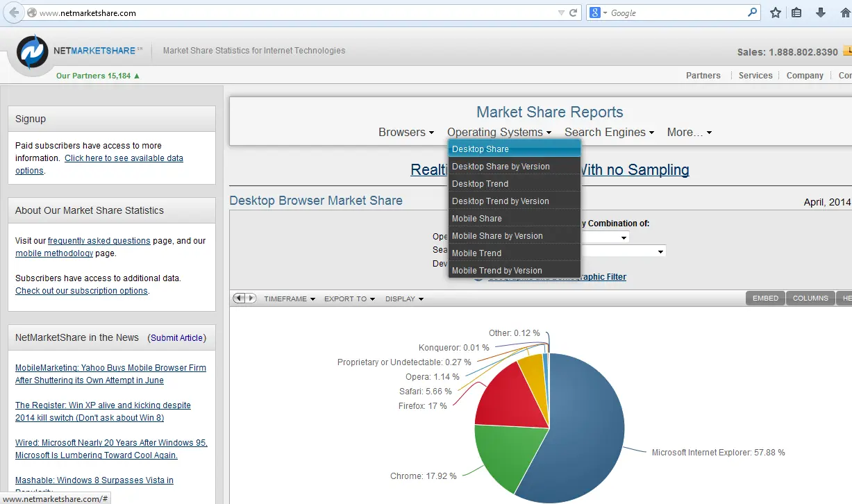852x504 pixels.
Task: Click the 'Firefox: 17 %' label
Action: click(423, 406)
